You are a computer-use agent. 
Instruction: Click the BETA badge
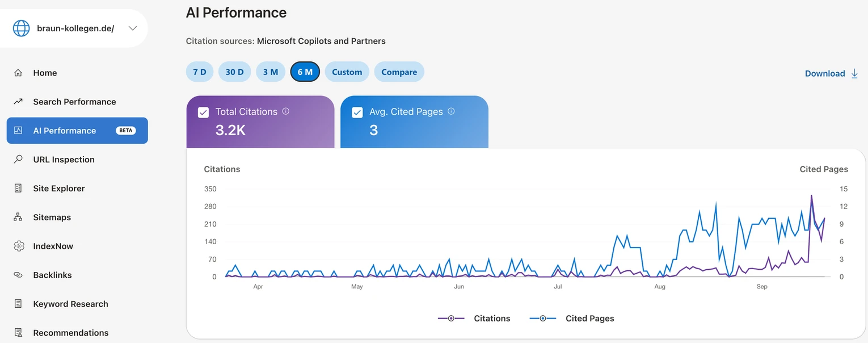tap(126, 131)
